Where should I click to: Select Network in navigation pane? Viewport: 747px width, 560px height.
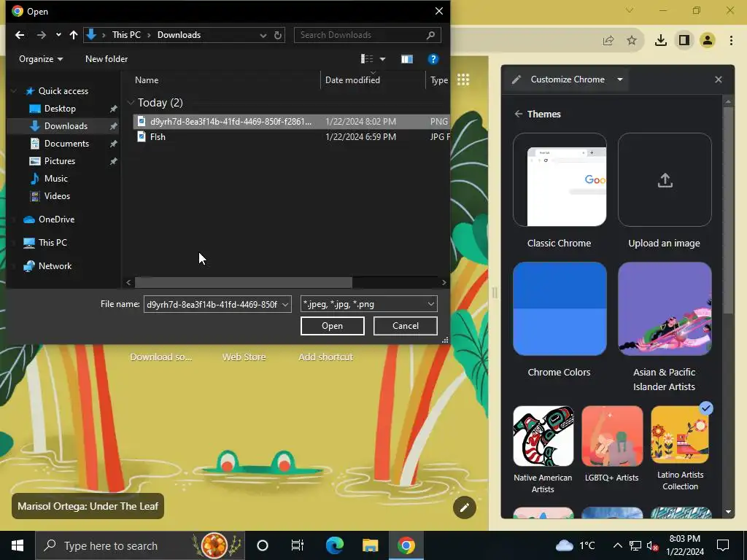[x=55, y=265]
